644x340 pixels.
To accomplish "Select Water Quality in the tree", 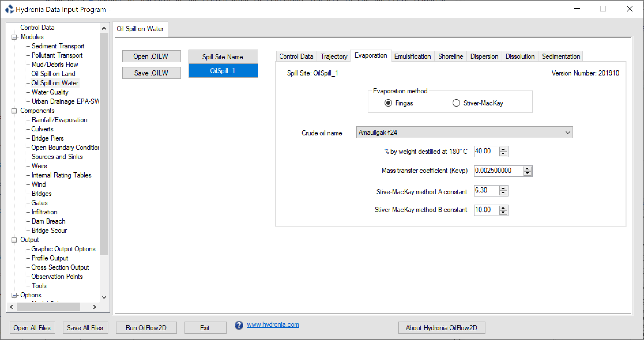I will (50, 92).
